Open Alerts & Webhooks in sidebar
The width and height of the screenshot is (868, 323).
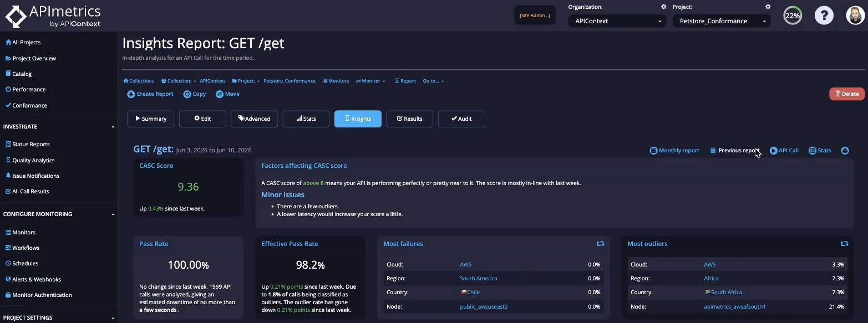click(x=33, y=279)
